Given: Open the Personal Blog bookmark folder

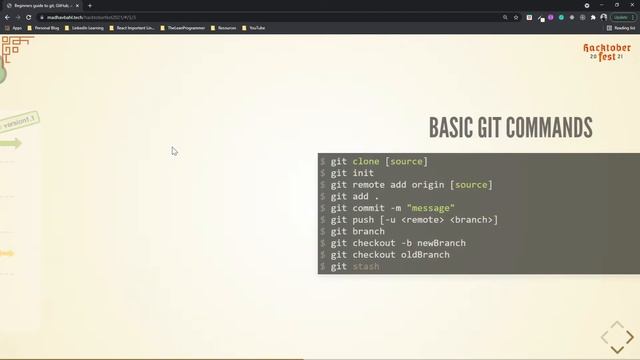Looking at the screenshot, I should pos(43,28).
